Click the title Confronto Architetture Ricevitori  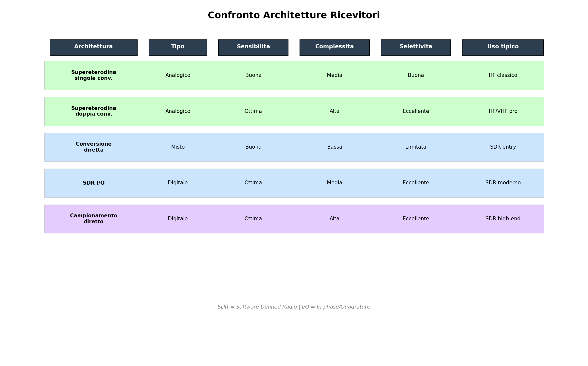click(294, 15)
